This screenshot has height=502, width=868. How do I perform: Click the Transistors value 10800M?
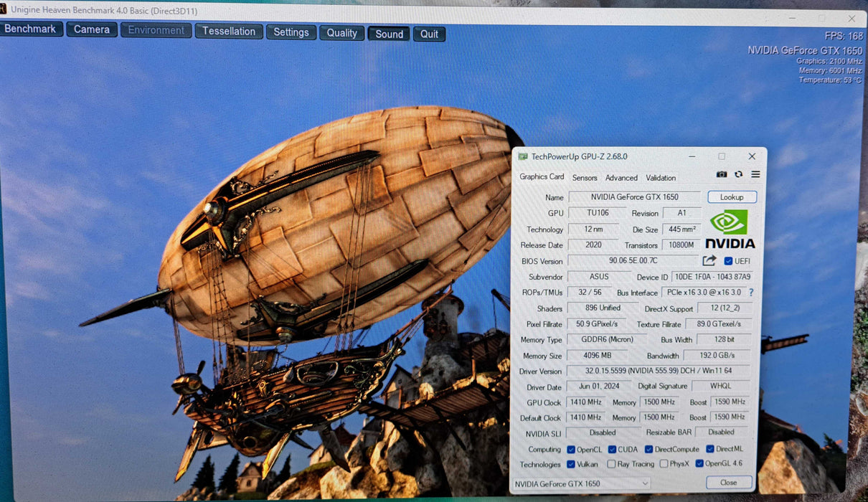681,245
